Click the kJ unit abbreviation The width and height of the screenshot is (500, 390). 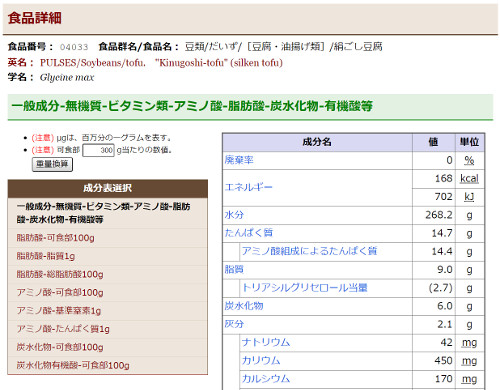tap(469, 197)
